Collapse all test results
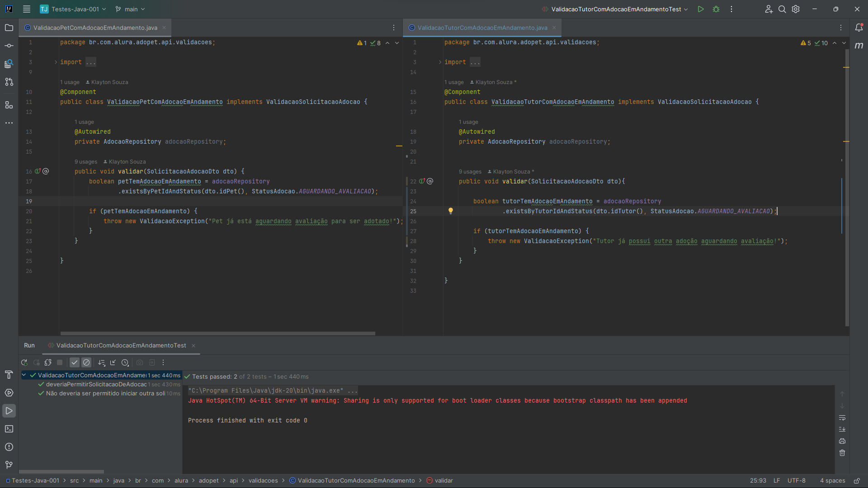 [113, 362]
